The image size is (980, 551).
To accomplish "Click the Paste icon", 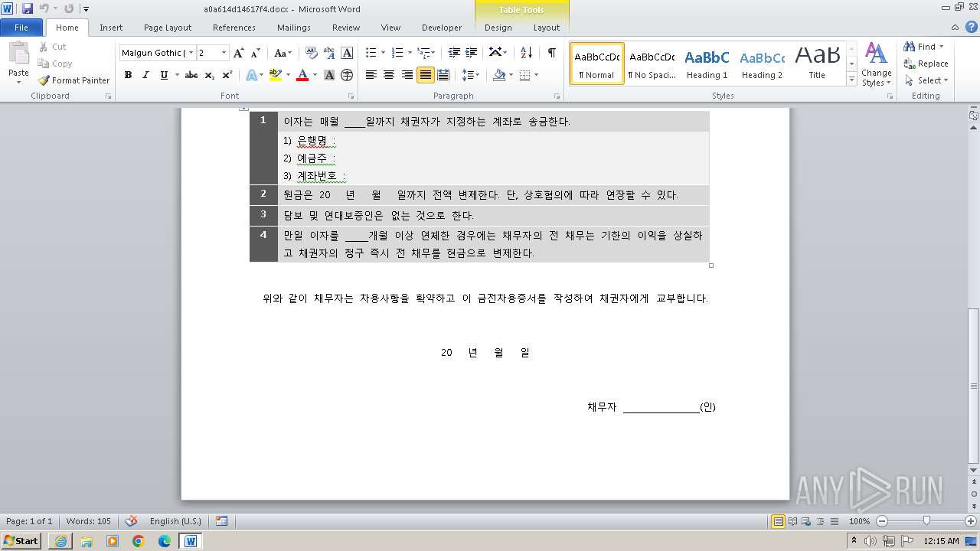I will tap(18, 54).
